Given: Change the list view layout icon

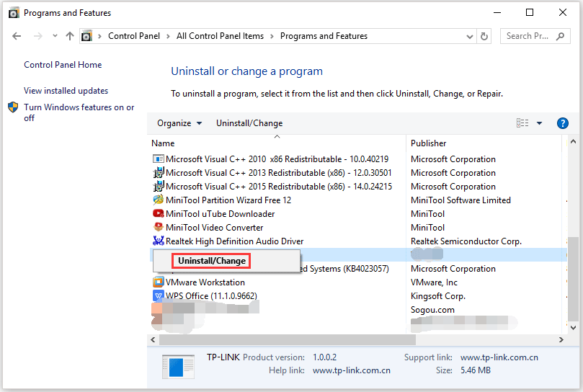Looking at the screenshot, I should click(x=522, y=123).
